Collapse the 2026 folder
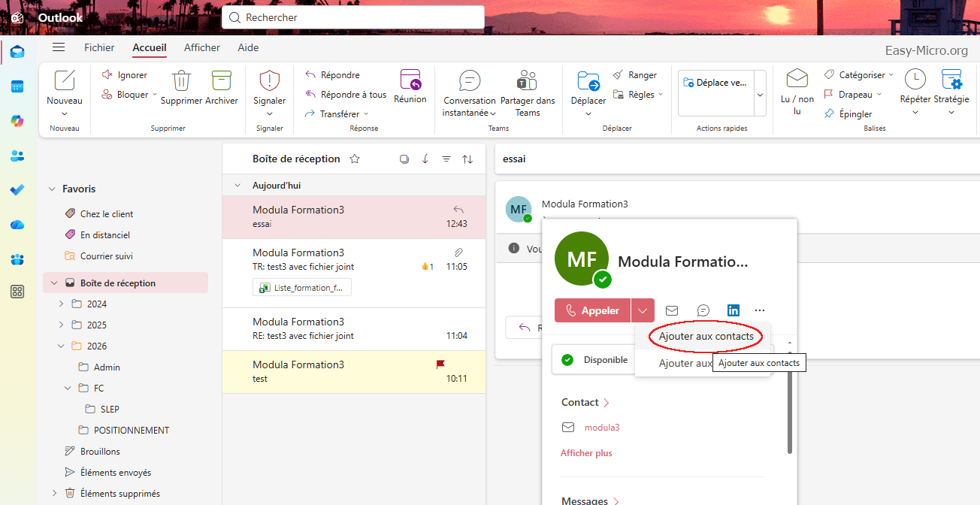Image resolution: width=980 pixels, height=505 pixels. 62,346
